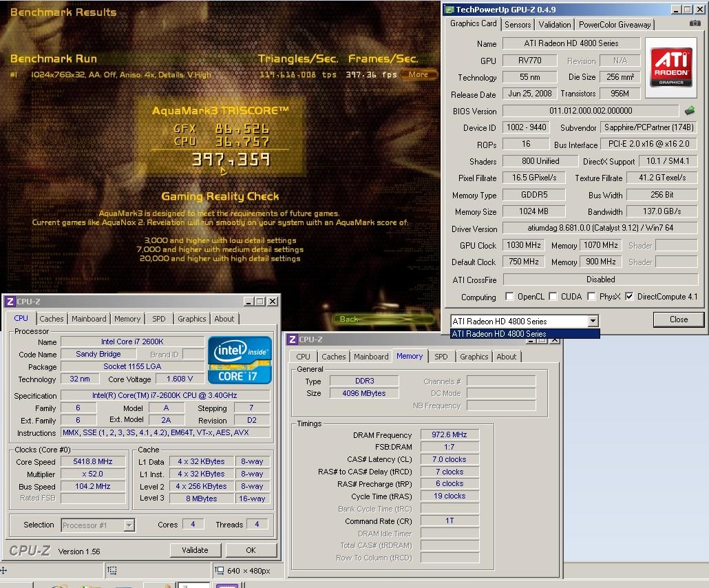Click the ATI Radeon logo in GPU-Z
Viewport: 709px width, 588px height.
[x=671, y=67]
